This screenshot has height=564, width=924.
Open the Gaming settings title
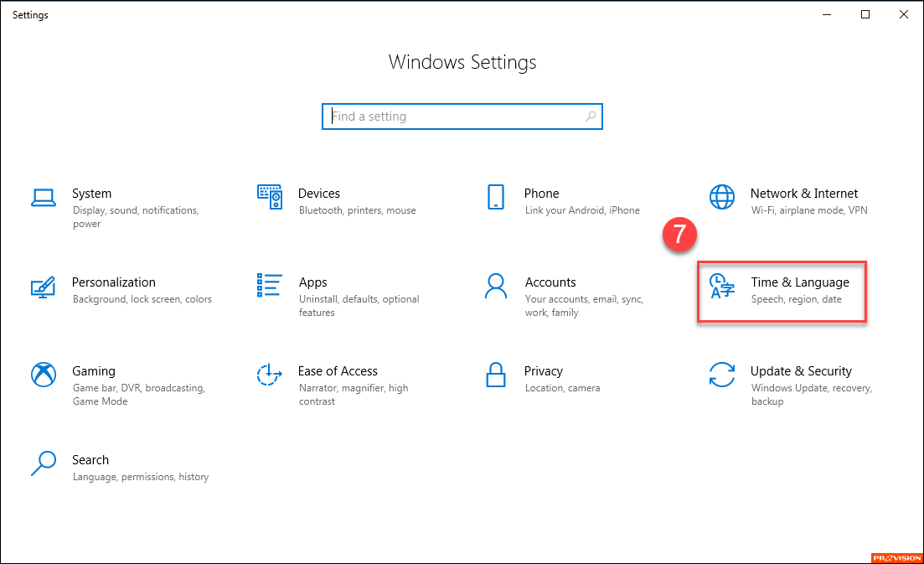click(94, 371)
